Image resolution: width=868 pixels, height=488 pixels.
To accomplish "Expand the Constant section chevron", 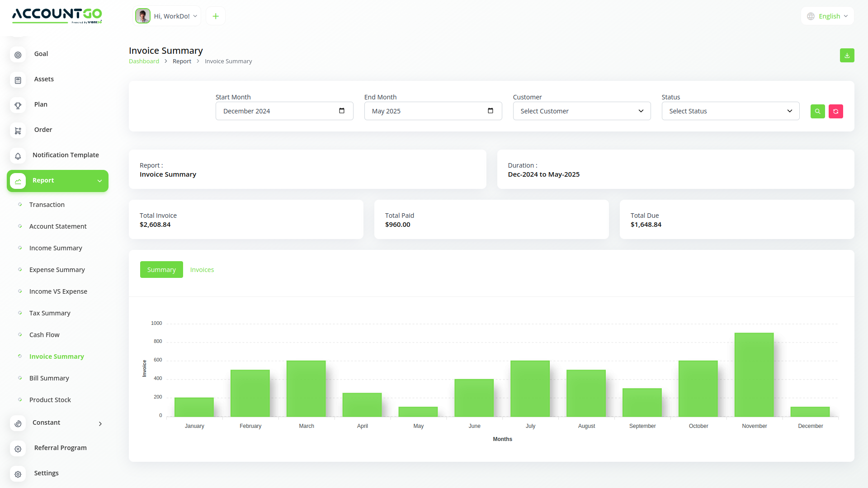I will click(x=100, y=424).
